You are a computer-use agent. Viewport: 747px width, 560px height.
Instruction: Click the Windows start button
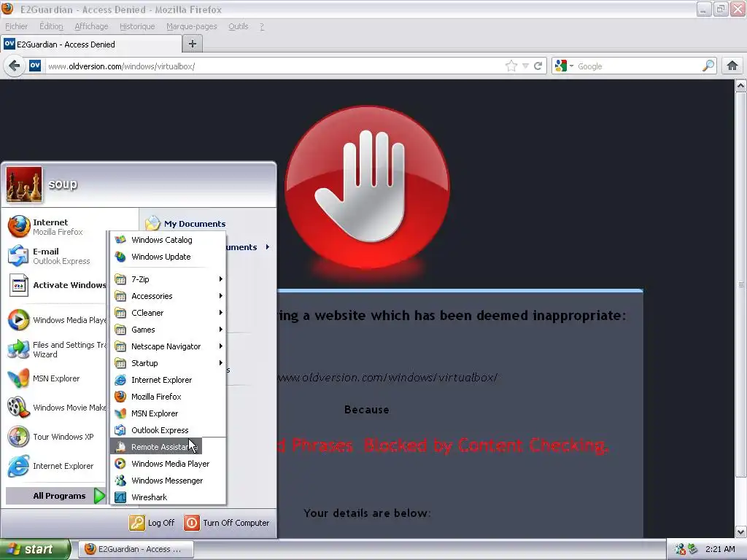[x=35, y=549]
